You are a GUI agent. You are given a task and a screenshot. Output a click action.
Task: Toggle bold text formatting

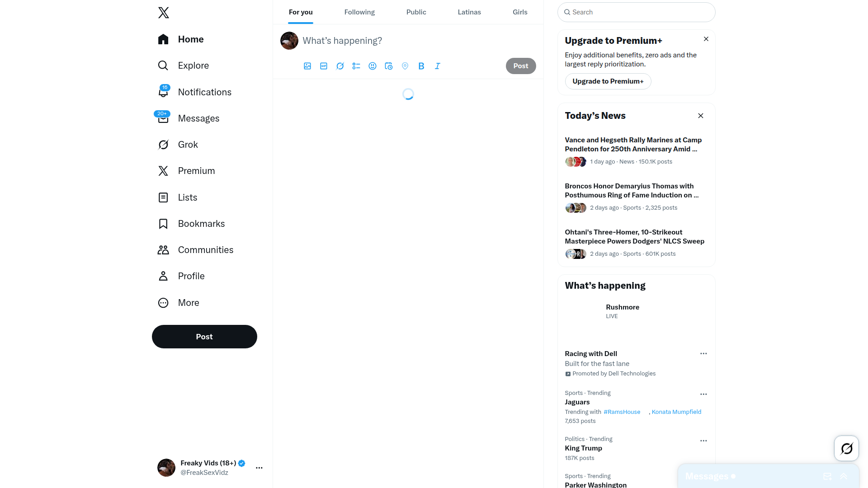click(421, 66)
